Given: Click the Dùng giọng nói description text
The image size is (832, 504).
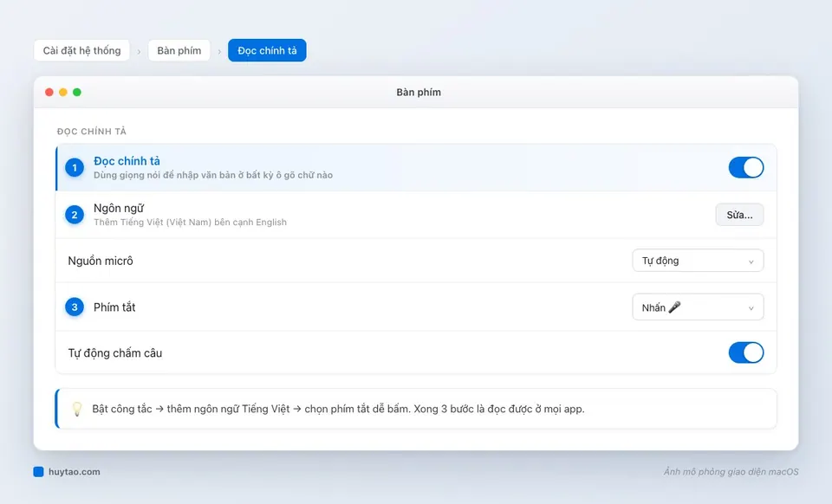Looking at the screenshot, I should tap(213, 175).
